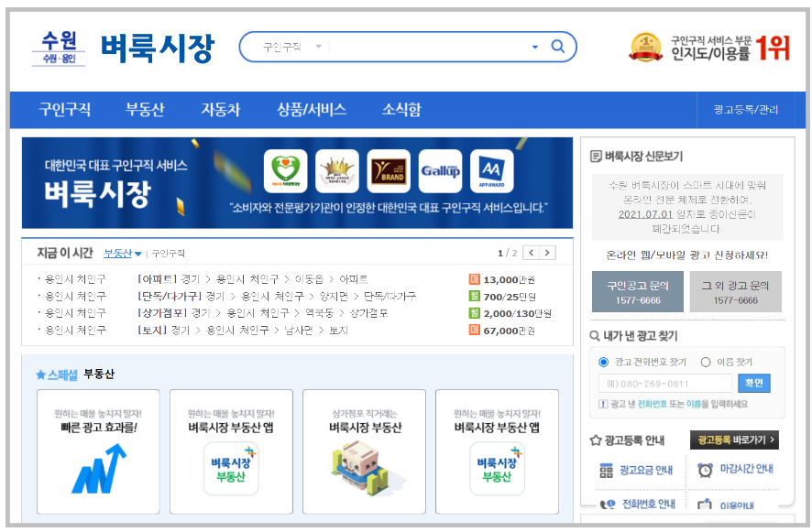
Task: Click 구인광고 문의 1577-6666 button
Action: 638,292
